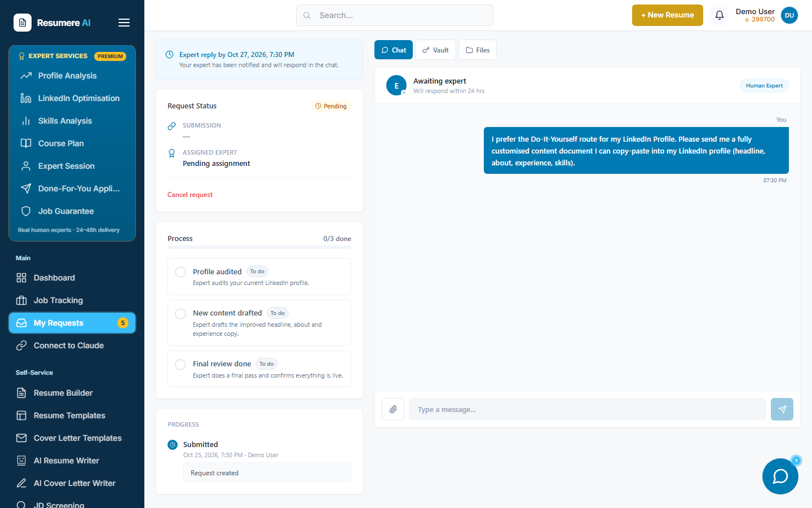Open Connect to Claude
This screenshot has height=508, width=812.
(72, 345)
